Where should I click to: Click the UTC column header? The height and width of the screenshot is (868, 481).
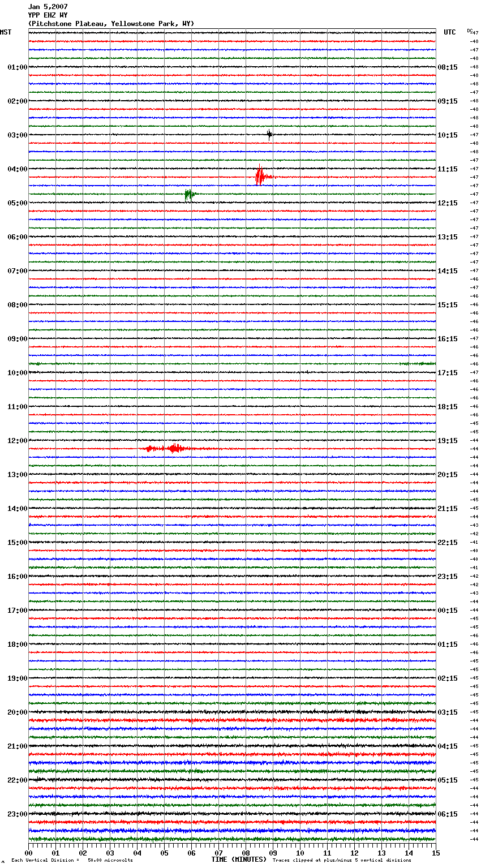[450, 32]
